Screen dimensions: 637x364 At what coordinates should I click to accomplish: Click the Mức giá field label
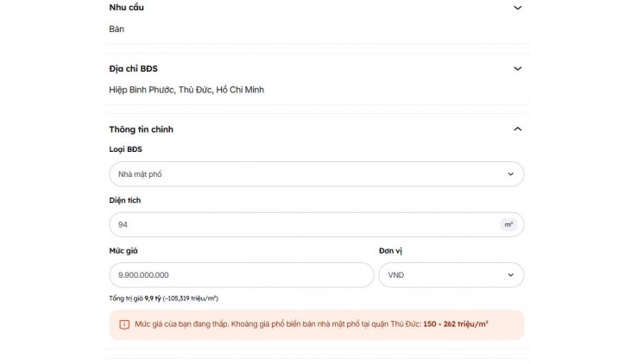click(x=123, y=251)
